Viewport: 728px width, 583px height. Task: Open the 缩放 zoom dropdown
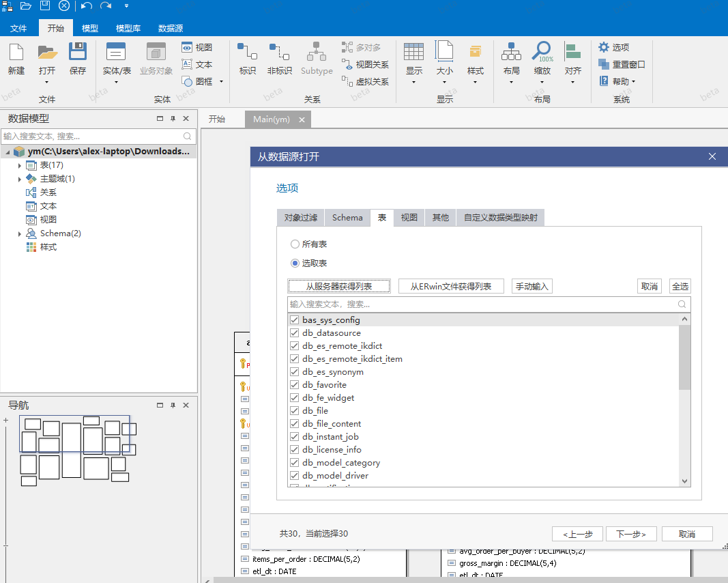pos(542,83)
